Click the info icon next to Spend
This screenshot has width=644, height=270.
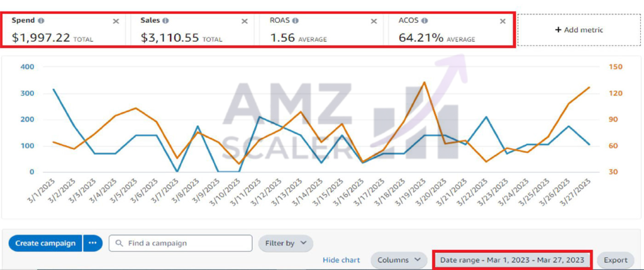coord(41,21)
